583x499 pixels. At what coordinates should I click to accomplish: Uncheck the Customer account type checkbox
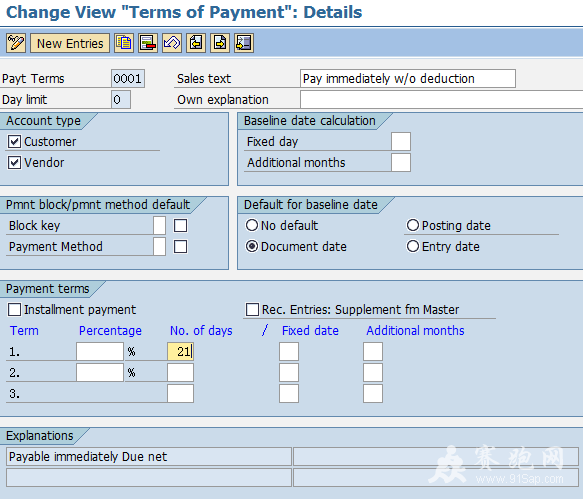pos(15,142)
